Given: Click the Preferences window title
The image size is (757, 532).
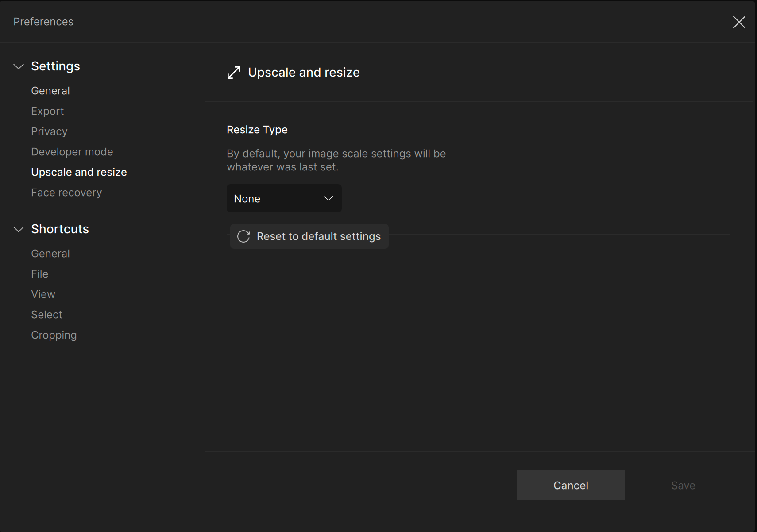Looking at the screenshot, I should pos(43,22).
